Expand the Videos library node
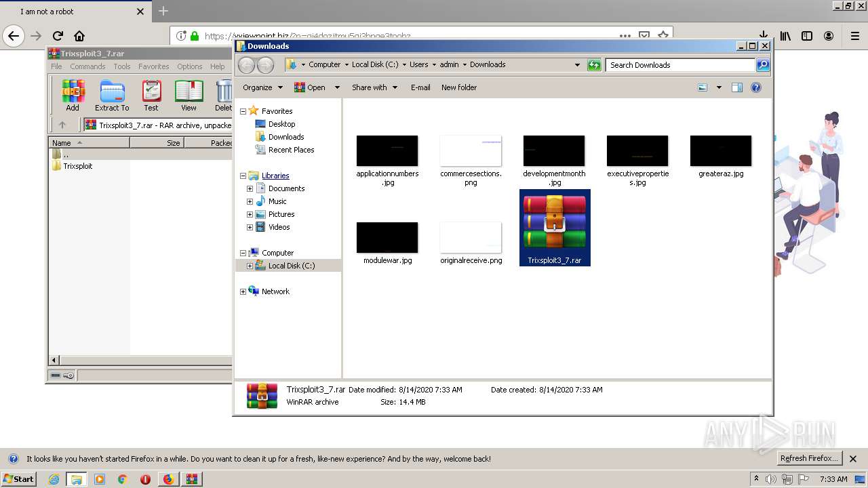Viewport: 868px width, 488px height. [x=250, y=227]
